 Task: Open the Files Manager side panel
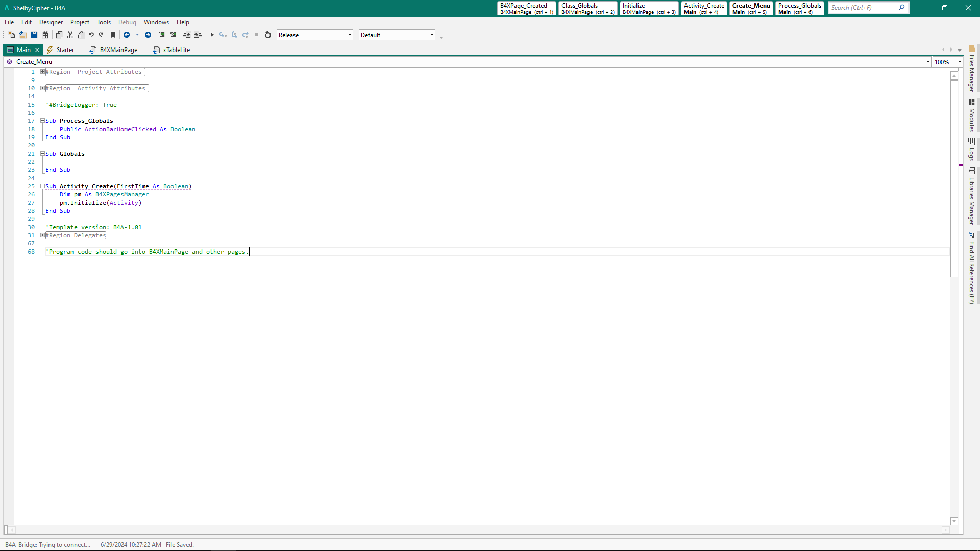972,69
